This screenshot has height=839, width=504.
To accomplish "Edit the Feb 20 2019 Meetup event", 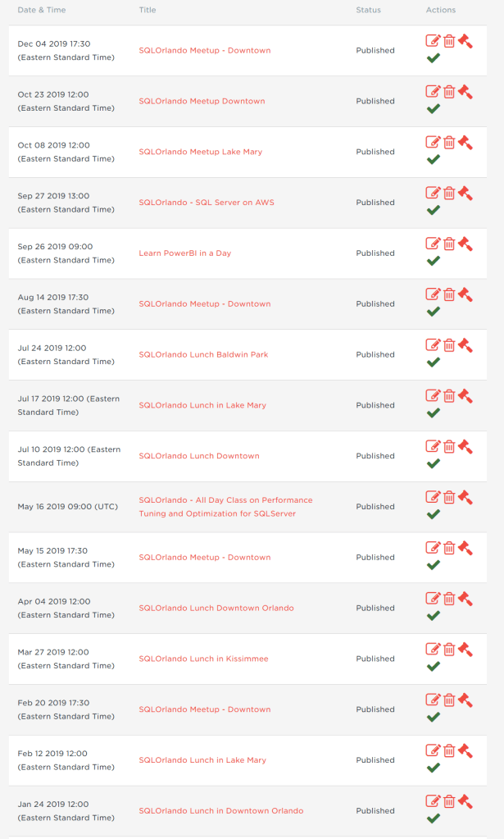I will click(433, 700).
